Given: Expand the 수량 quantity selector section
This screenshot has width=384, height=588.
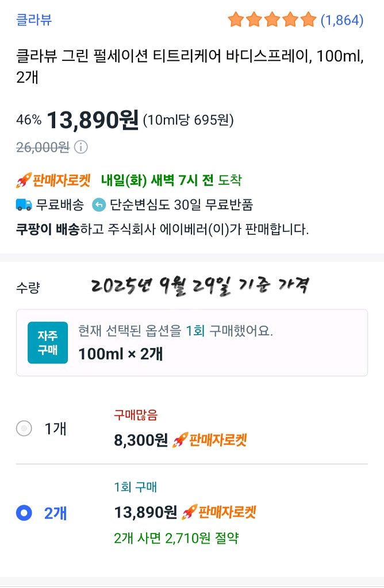Looking at the screenshot, I should click(28, 286).
